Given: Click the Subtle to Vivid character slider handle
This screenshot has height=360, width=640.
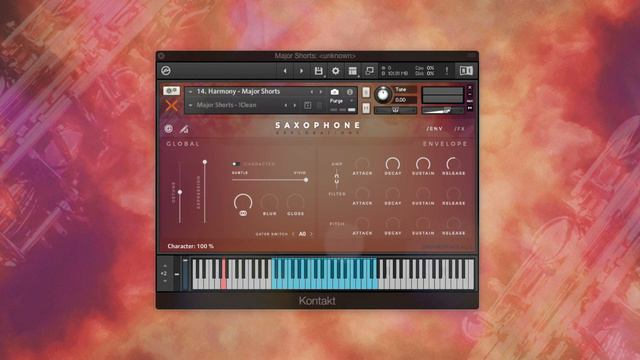Looking at the screenshot, I should tap(306, 180).
